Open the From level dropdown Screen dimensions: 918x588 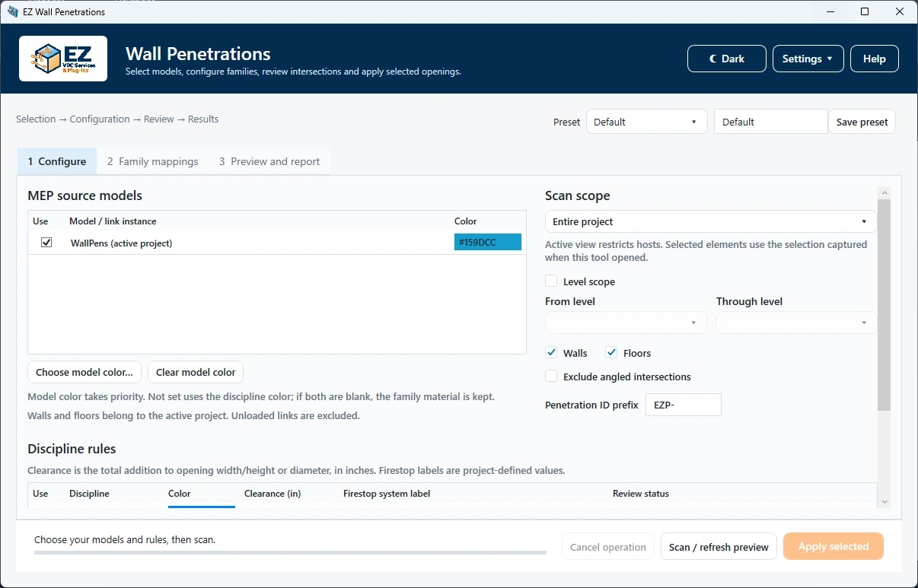point(626,323)
